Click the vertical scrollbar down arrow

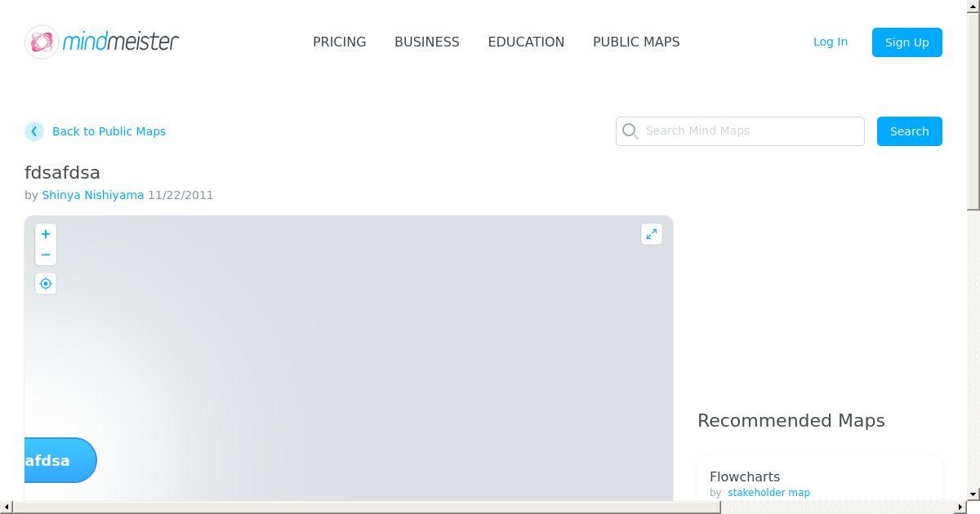pos(973,494)
